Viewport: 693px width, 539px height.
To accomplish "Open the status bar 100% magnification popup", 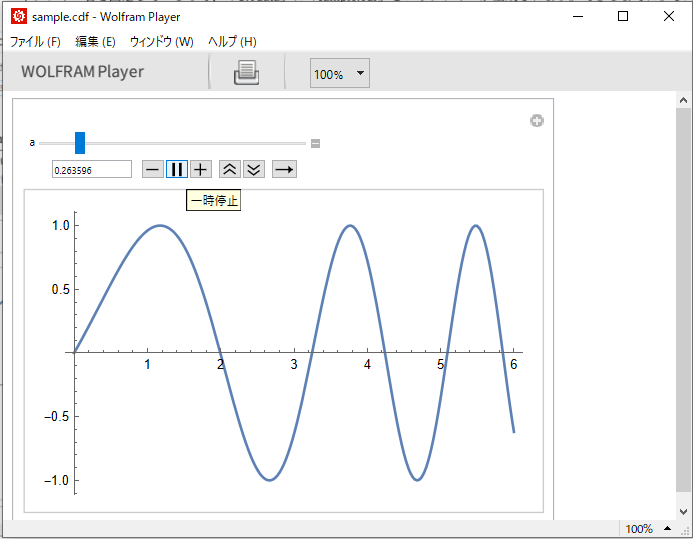I will coord(648,528).
